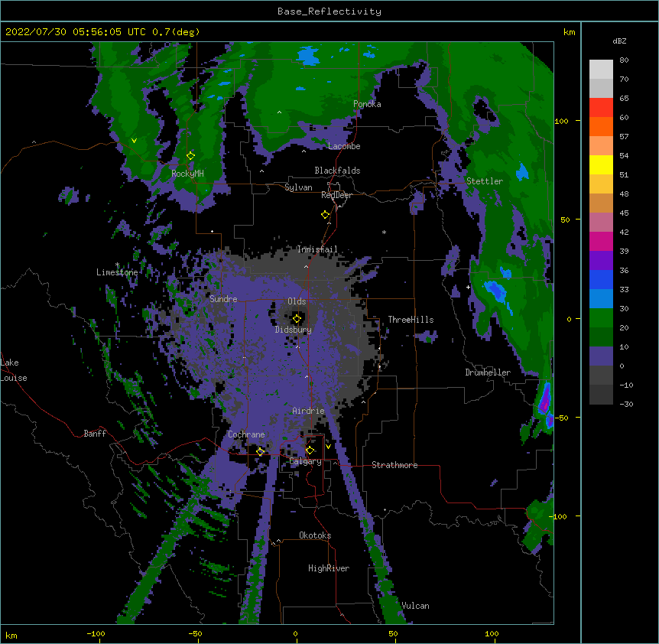This screenshot has width=659, height=644.
Task: Click the ThreeHills city label
Action: 411,320
